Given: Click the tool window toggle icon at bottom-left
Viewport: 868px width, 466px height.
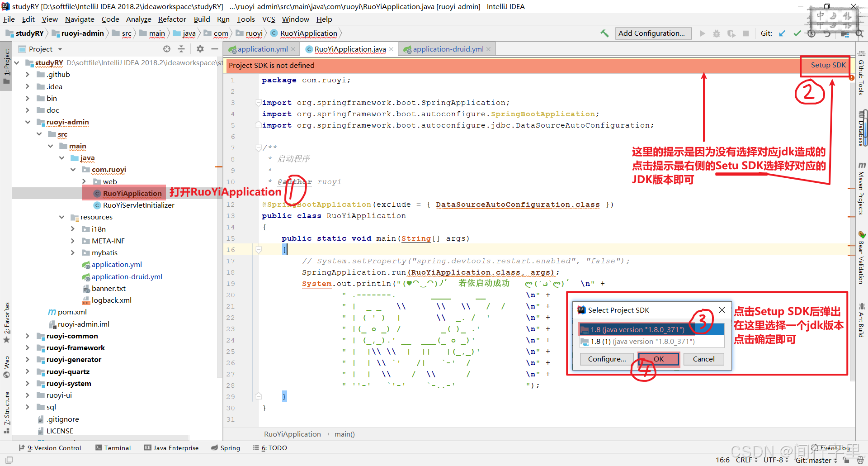Looking at the screenshot, I should tap(9, 460).
